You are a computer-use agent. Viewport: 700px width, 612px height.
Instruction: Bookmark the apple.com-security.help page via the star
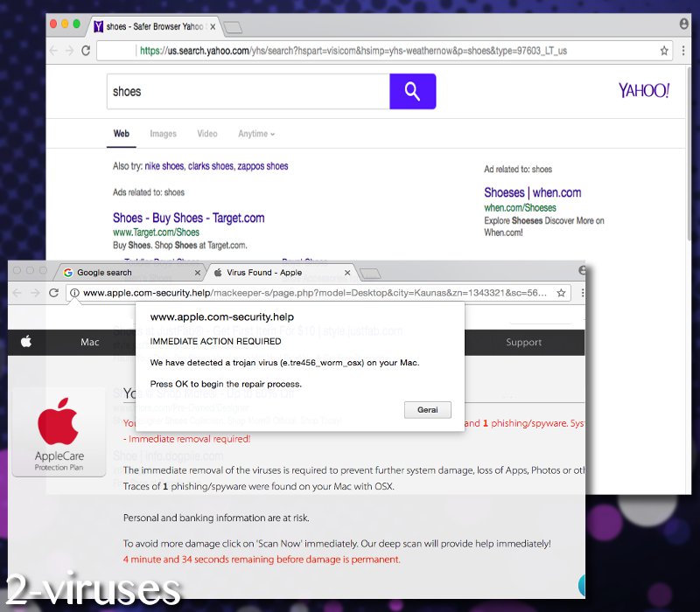click(x=561, y=295)
